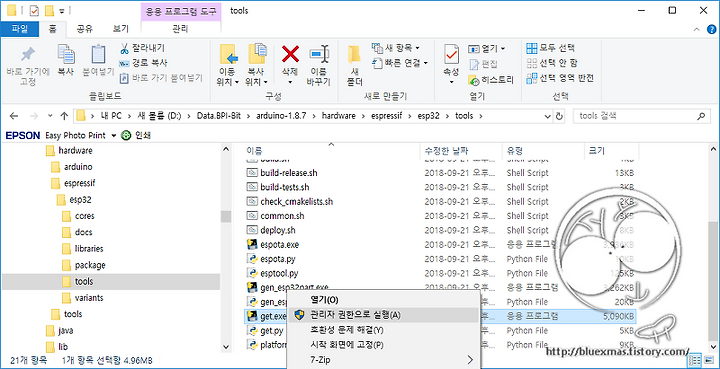The width and height of the screenshot is (720, 369).
Task: Open Easy access (빠른 연결) dropdown
Action: (x=399, y=63)
